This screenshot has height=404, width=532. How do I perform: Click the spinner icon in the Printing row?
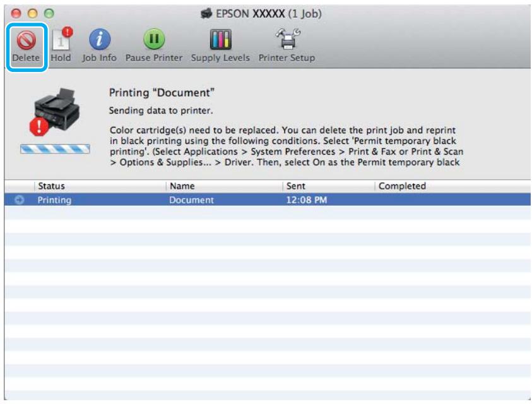pos(20,200)
